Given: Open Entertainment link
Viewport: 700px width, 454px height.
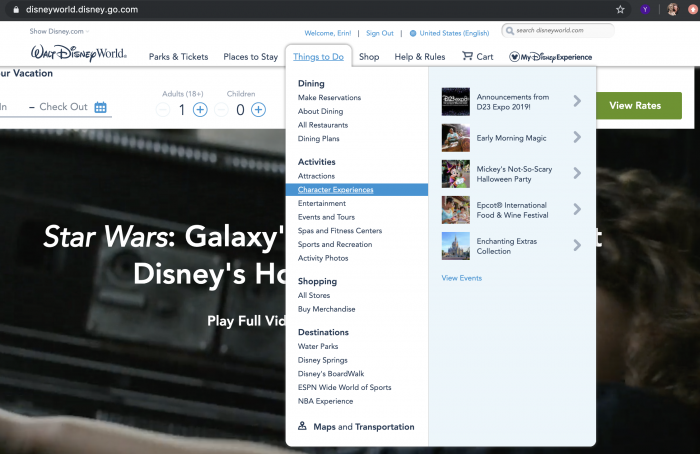Looking at the screenshot, I should pyautogui.click(x=322, y=204).
